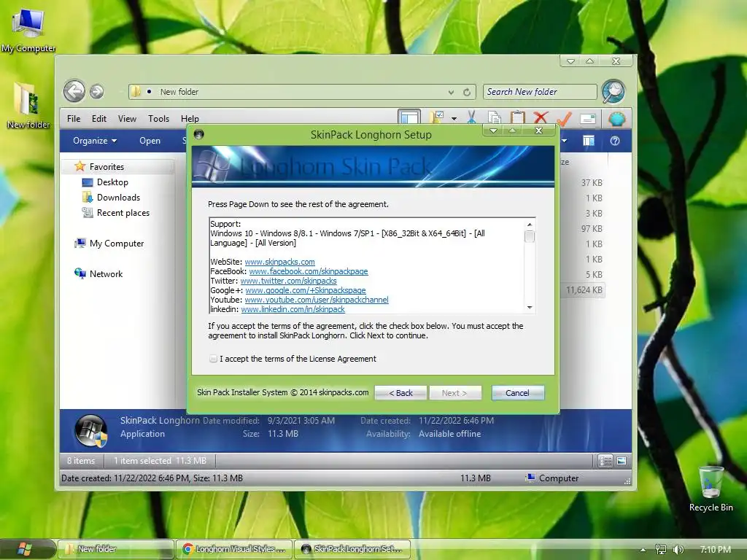The image size is (747, 560).
Task: Click the Copy pages icon
Action: click(x=494, y=117)
